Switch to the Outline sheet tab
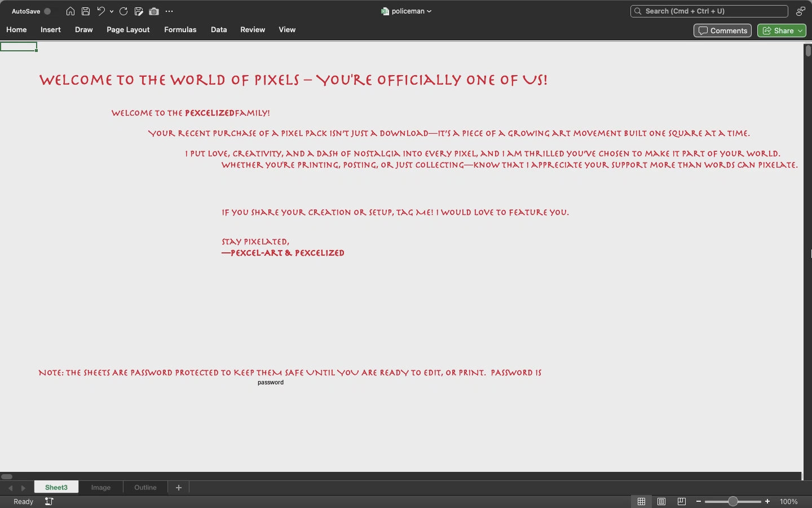This screenshot has width=812, height=508. (x=145, y=488)
